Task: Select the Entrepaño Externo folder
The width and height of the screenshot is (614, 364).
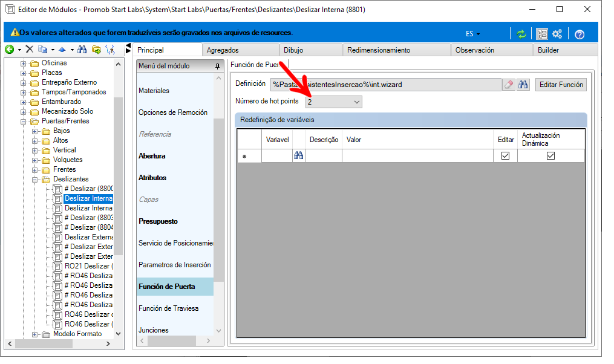Action: [x=70, y=83]
